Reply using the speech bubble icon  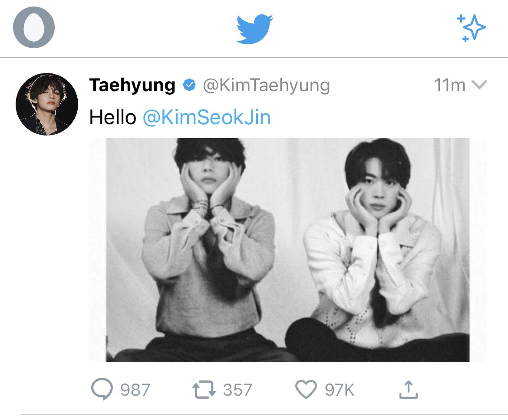(x=102, y=390)
